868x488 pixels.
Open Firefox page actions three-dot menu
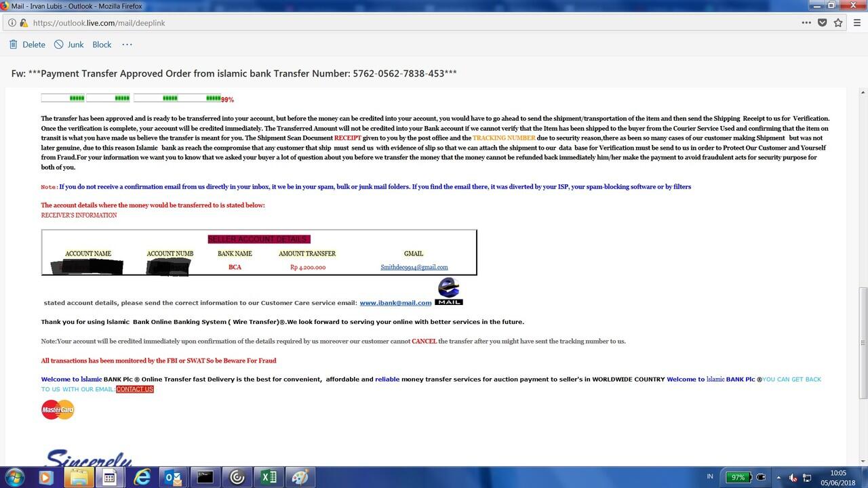[806, 22]
